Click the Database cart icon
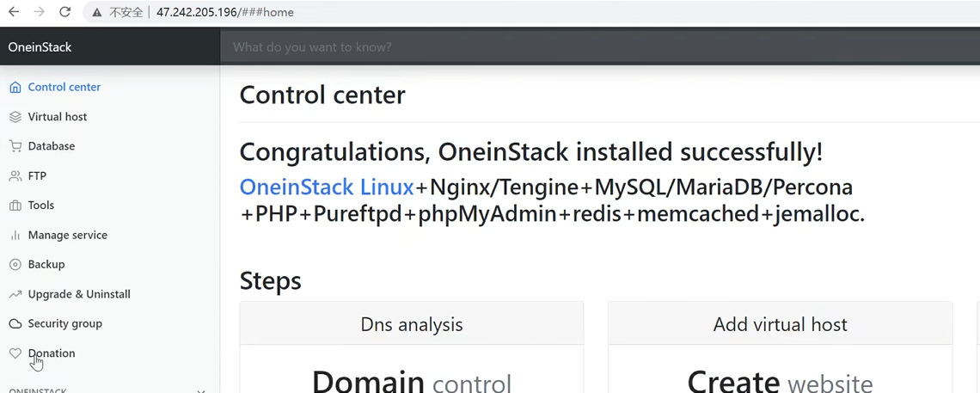 click(x=15, y=146)
